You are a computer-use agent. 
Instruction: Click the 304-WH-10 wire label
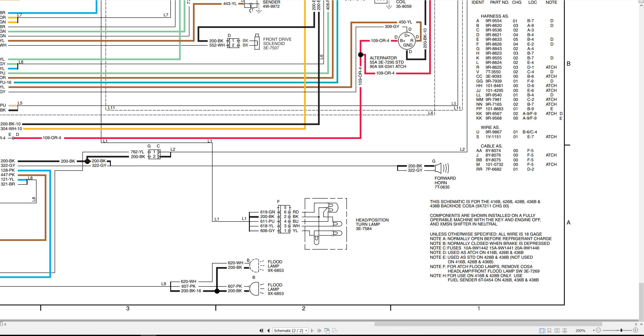click(x=11, y=129)
